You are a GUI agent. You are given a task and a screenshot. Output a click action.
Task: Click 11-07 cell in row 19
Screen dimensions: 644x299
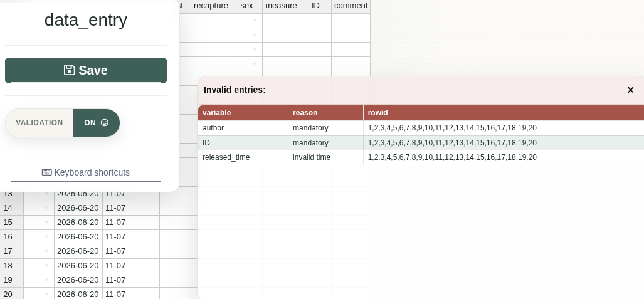click(131, 280)
